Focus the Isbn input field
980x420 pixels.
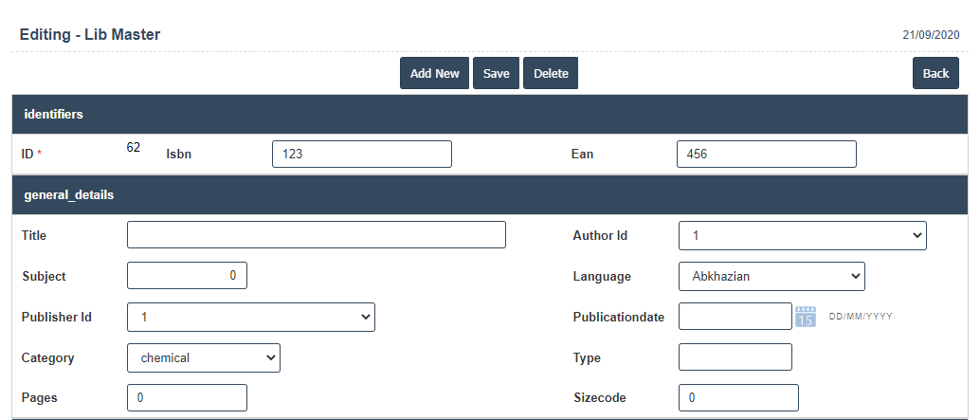coord(361,154)
